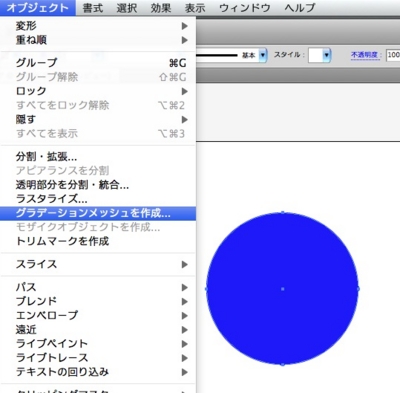Expand the 隠す submenu

click(x=98, y=119)
